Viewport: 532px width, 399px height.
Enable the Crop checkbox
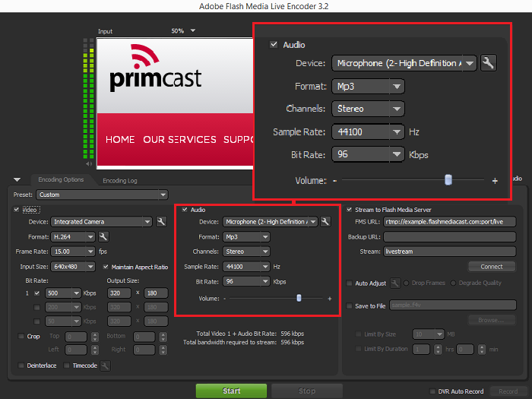[x=21, y=336]
